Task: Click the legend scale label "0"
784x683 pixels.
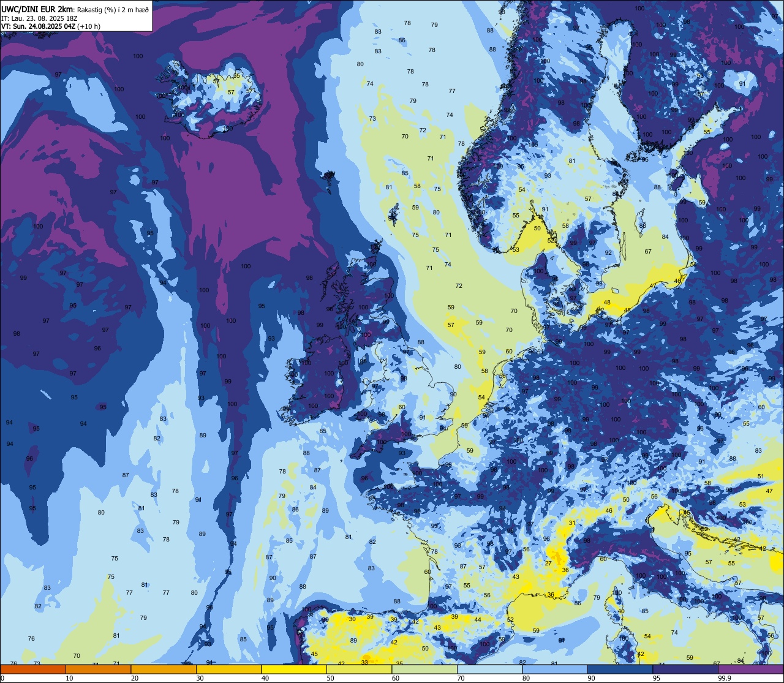Action: (x=2, y=678)
